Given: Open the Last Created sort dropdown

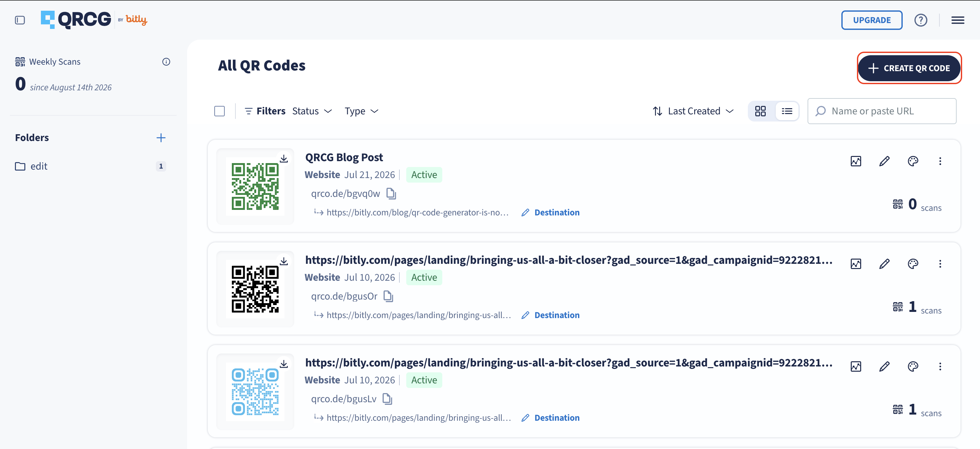Looking at the screenshot, I should point(693,111).
